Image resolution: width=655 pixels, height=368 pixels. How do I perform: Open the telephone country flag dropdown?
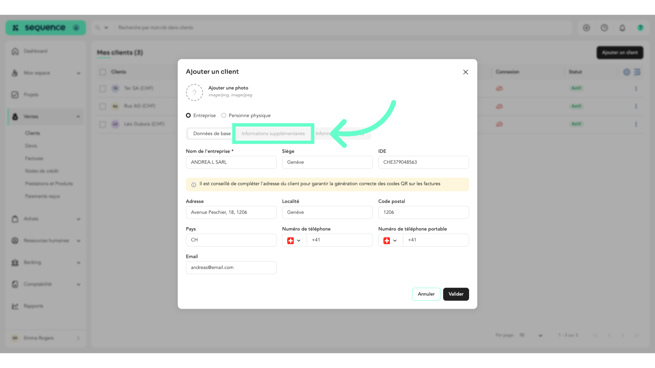pyautogui.click(x=294, y=240)
